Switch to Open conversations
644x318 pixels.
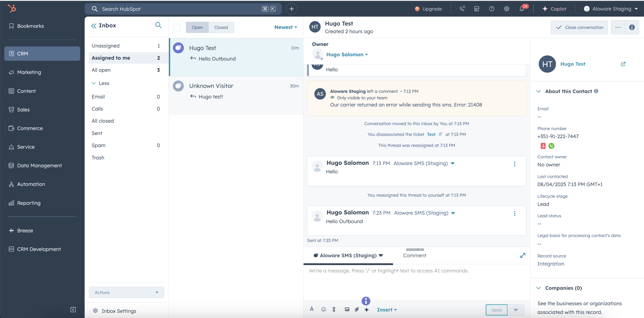coord(197,27)
